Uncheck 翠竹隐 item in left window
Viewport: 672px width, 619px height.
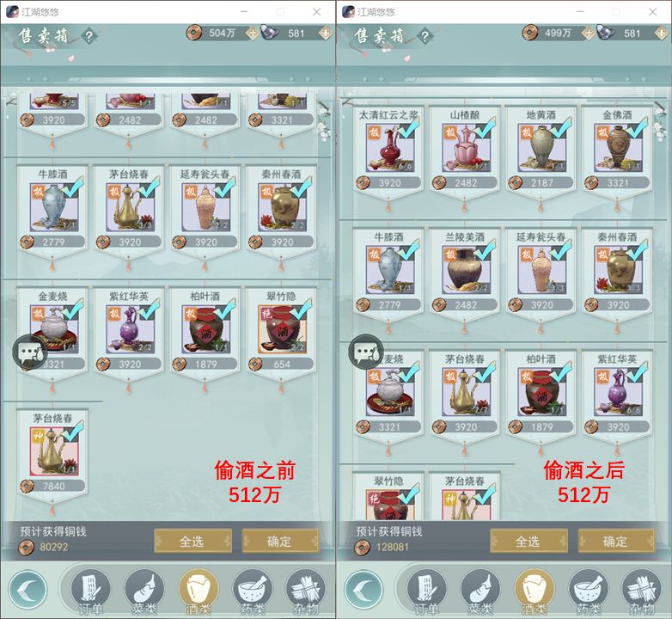point(282,329)
